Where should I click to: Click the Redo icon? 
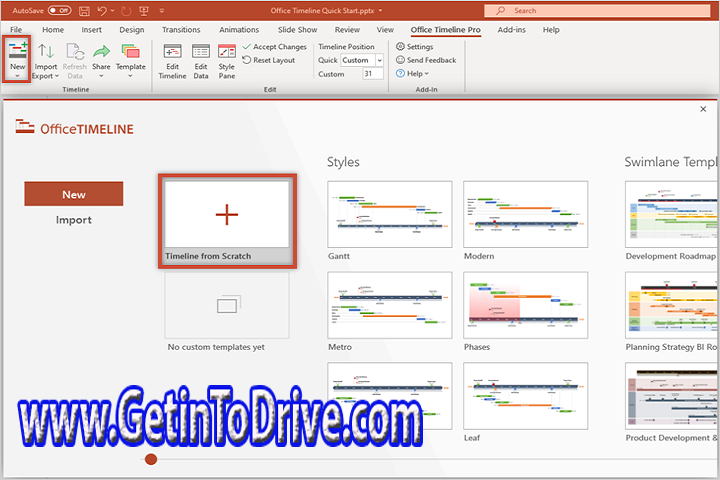126,11
